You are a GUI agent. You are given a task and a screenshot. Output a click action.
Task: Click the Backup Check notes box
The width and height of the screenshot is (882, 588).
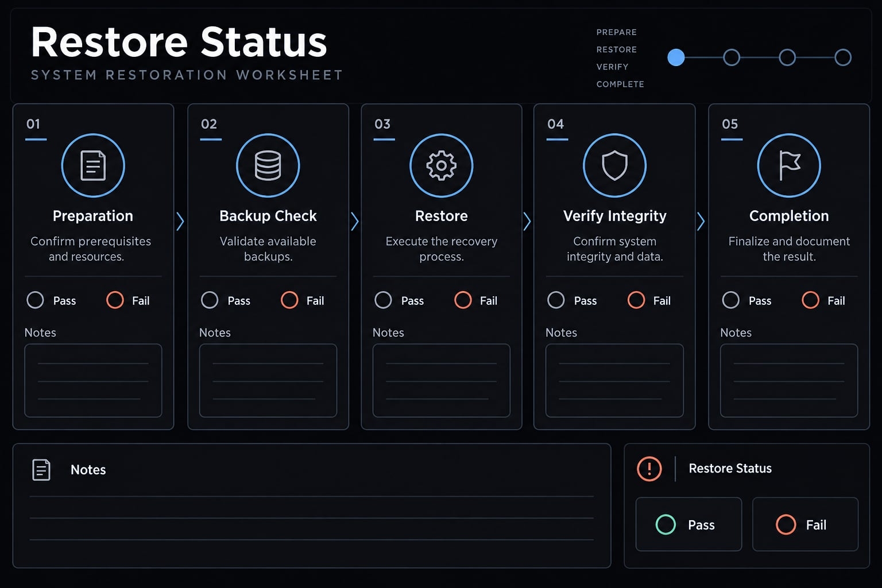[x=268, y=380]
